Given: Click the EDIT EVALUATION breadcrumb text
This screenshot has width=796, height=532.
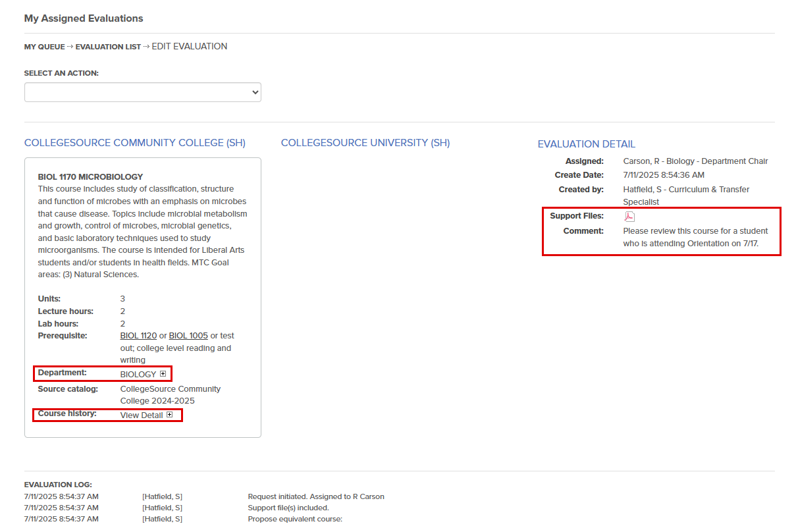Looking at the screenshot, I should (x=190, y=47).
